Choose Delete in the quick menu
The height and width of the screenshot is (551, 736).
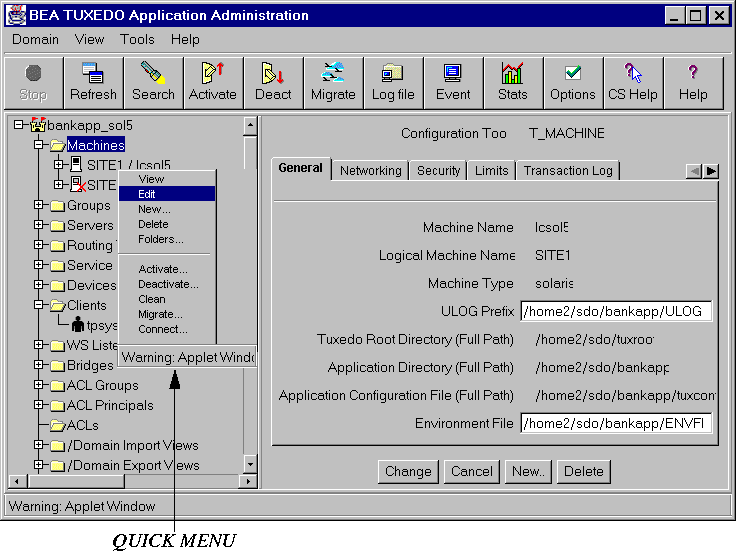(x=167, y=224)
